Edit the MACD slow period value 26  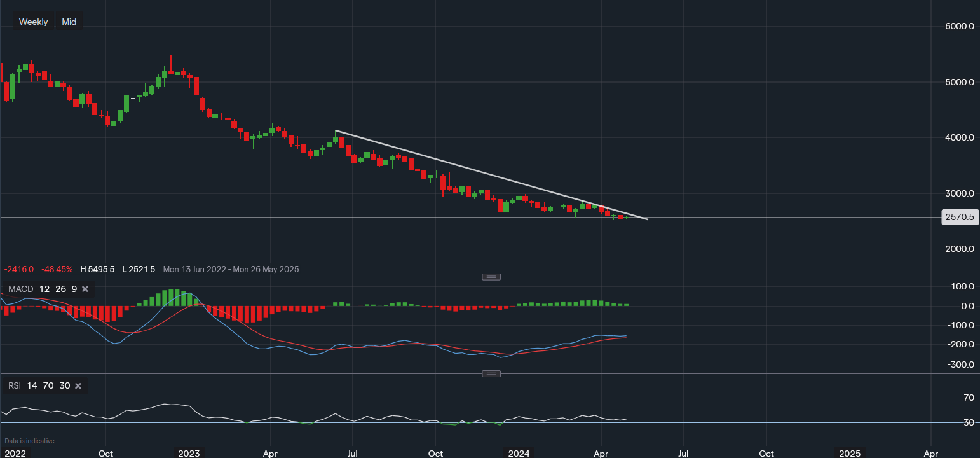point(60,289)
